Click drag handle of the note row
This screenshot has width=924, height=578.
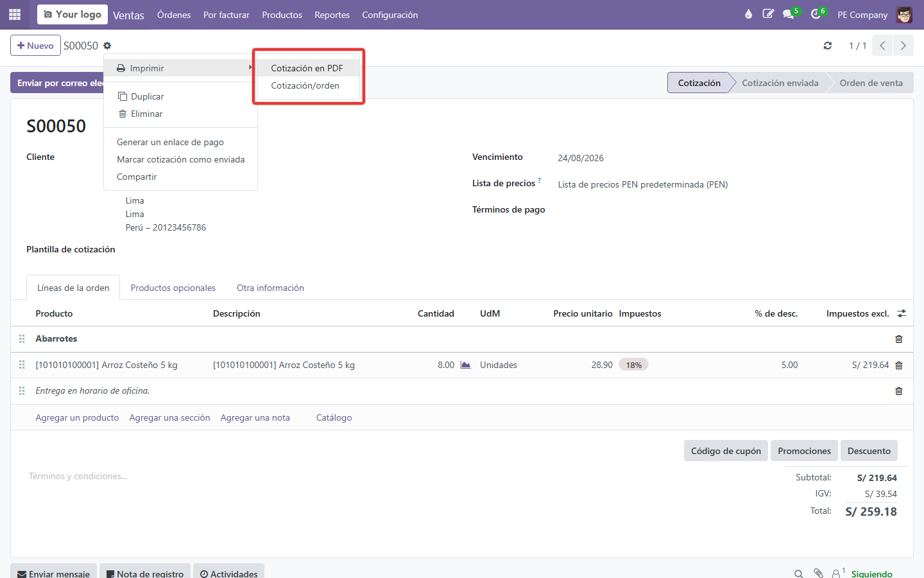click(x=22, y=390)
